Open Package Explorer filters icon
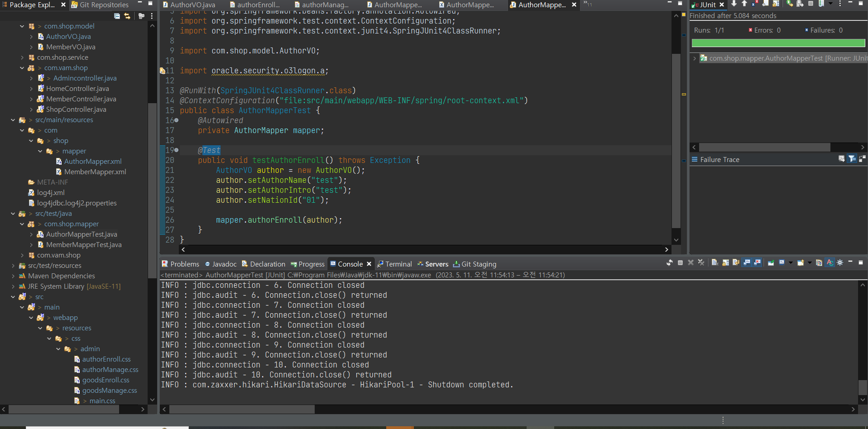 tap(141, 16)
